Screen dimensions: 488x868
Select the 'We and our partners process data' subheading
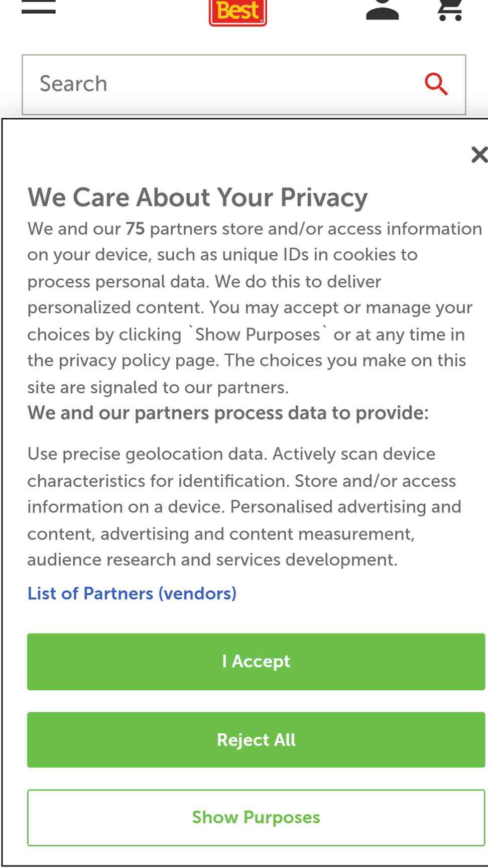(x=228, y=413)
